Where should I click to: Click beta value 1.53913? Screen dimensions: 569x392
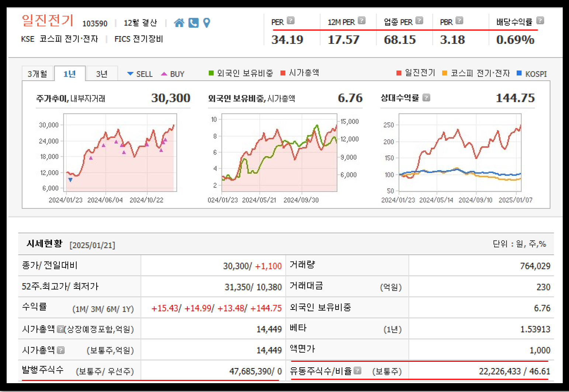click(535, 329)
